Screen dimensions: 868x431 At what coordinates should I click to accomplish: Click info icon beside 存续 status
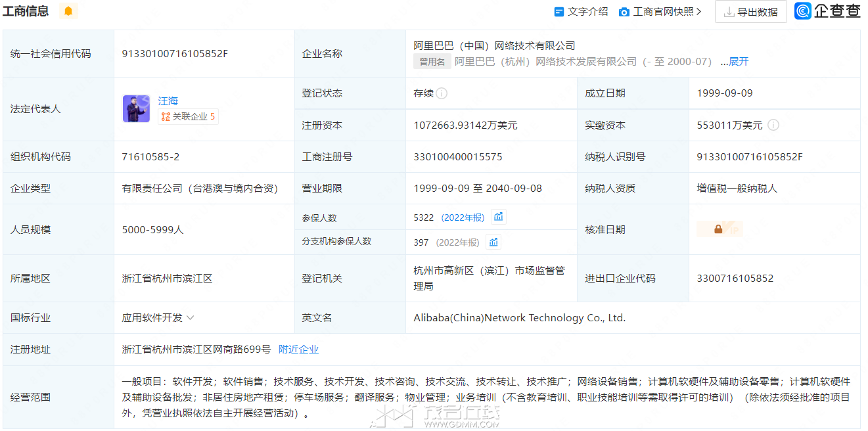(x=442, y=93)
